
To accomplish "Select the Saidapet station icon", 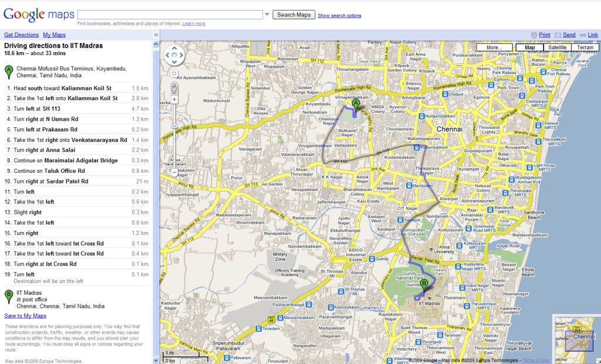I will click(400, 220).
